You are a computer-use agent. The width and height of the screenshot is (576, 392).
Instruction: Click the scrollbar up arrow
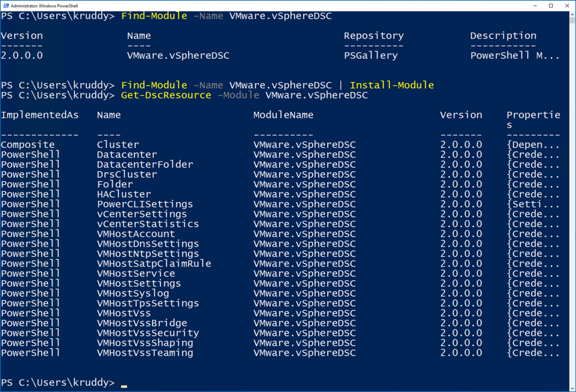coord(572,15)
